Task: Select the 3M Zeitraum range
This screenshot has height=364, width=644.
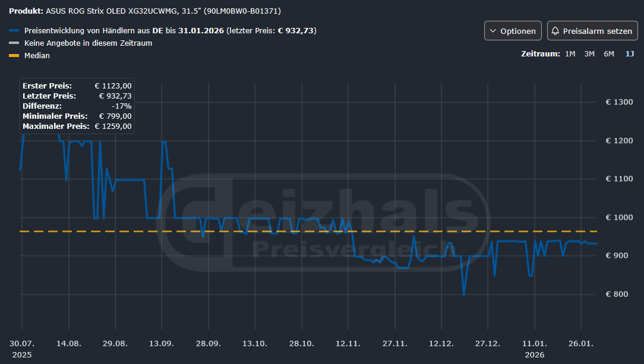Action: (x=589, y=54)
